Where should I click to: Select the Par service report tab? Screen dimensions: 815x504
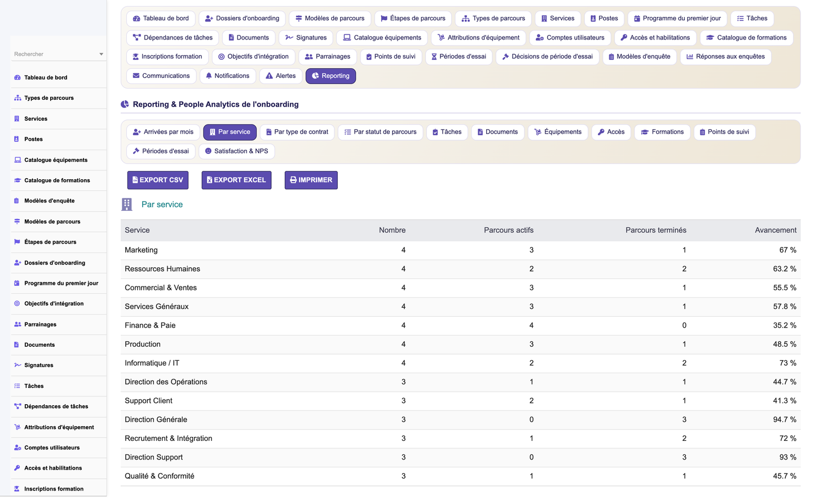[230, 132]
